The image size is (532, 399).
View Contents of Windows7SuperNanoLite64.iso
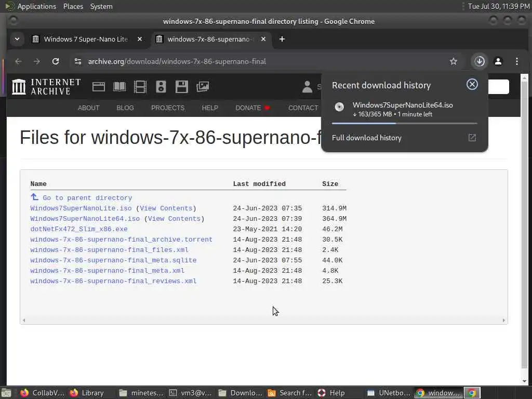175,219
